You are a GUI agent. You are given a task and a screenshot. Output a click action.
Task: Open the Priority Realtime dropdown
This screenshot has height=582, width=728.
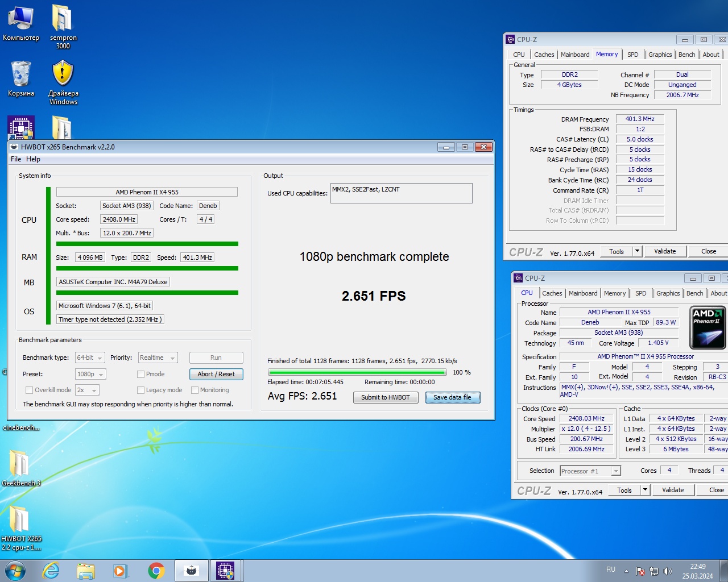[x=158, y=357]
